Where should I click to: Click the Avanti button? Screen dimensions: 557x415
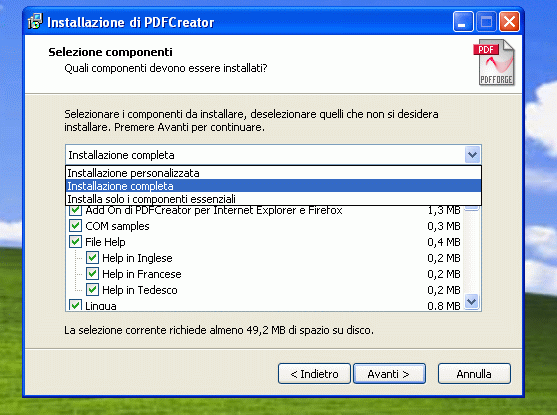[389, 373]
